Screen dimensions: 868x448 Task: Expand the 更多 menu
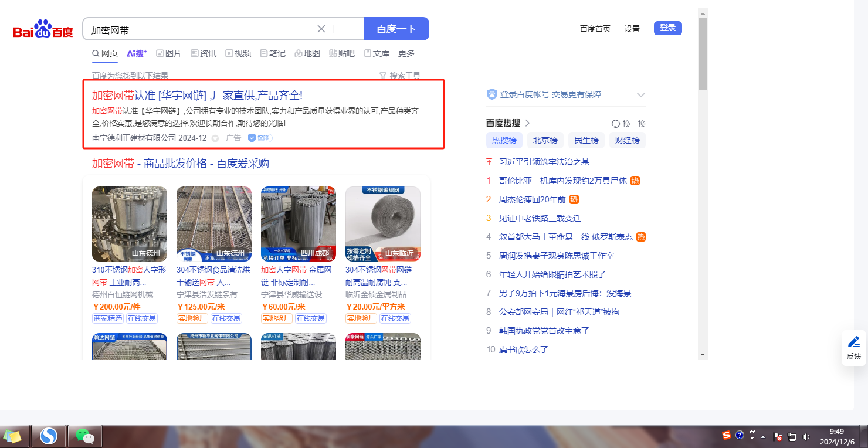406,53
